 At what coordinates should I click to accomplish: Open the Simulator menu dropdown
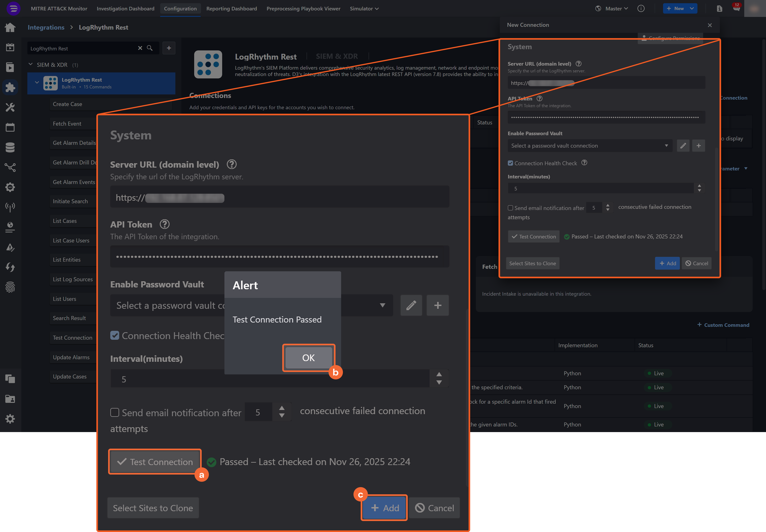[x=364, y=9]
